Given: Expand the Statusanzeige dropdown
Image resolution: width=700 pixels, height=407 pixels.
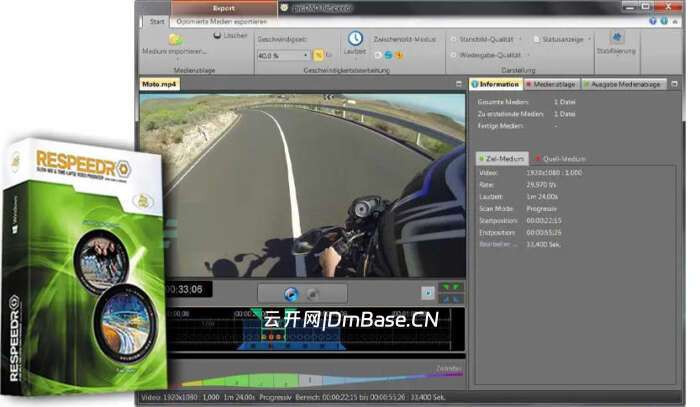Looking at the screenshot, I should coord(589,39).
